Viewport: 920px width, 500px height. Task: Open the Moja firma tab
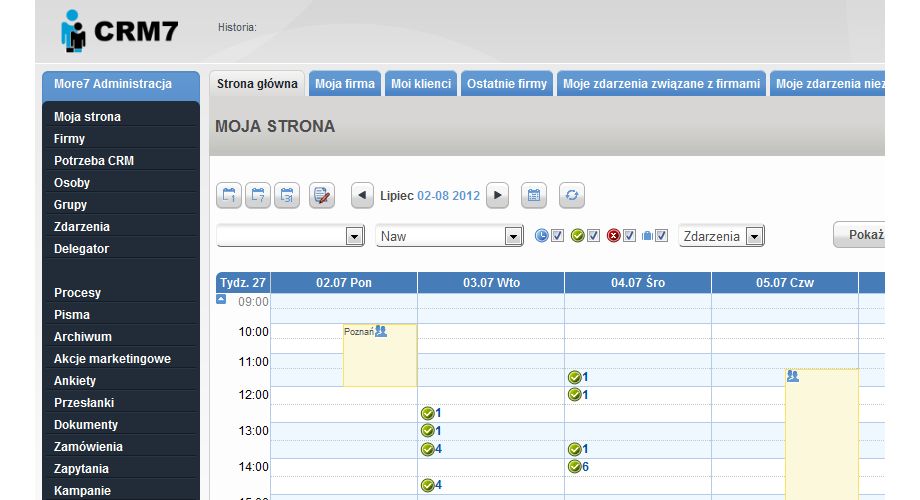point(345,84)
